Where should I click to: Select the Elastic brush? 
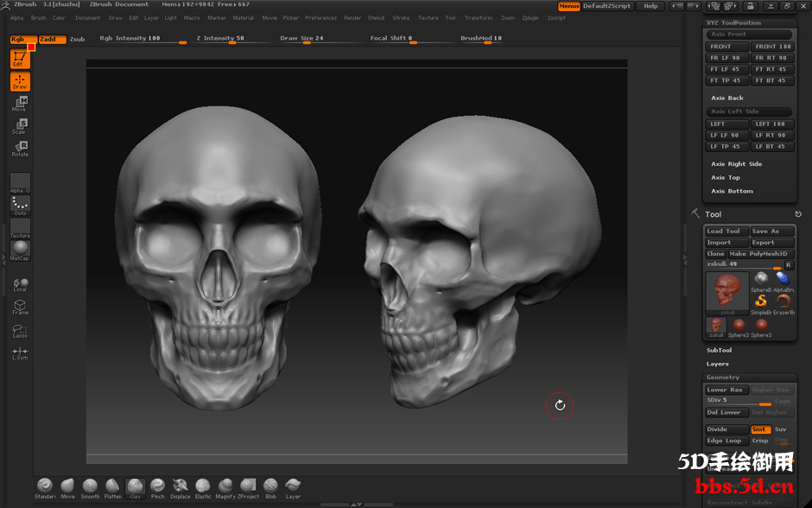[x=203, y=488]
